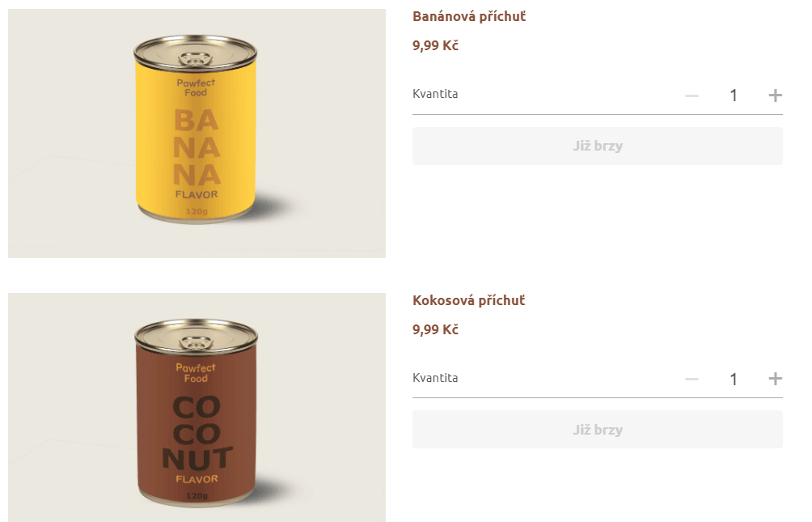
Task: Click the Kvantita label for banana
Action: [x=435, y=94]
